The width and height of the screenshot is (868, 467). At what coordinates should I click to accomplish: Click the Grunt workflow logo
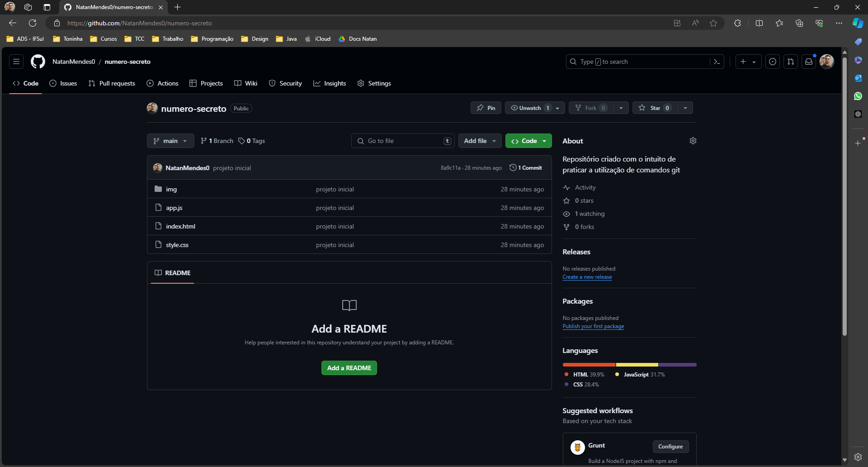[x=577, y=448]
